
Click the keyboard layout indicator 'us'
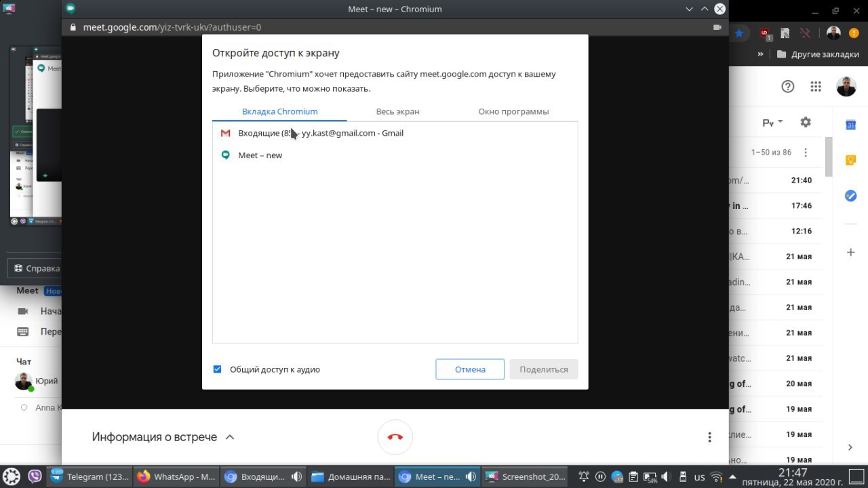pyautogui.click(x=699, y=476)
